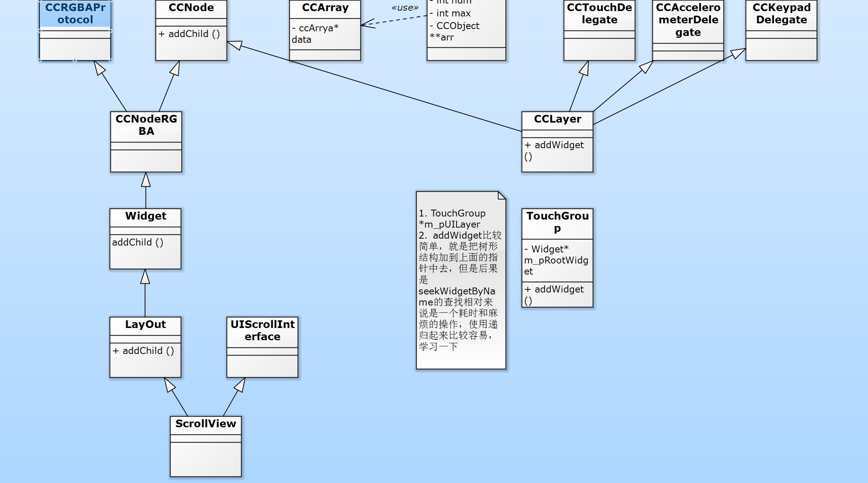
Task: Select the CCLayer class title
Action: [557, 119]
